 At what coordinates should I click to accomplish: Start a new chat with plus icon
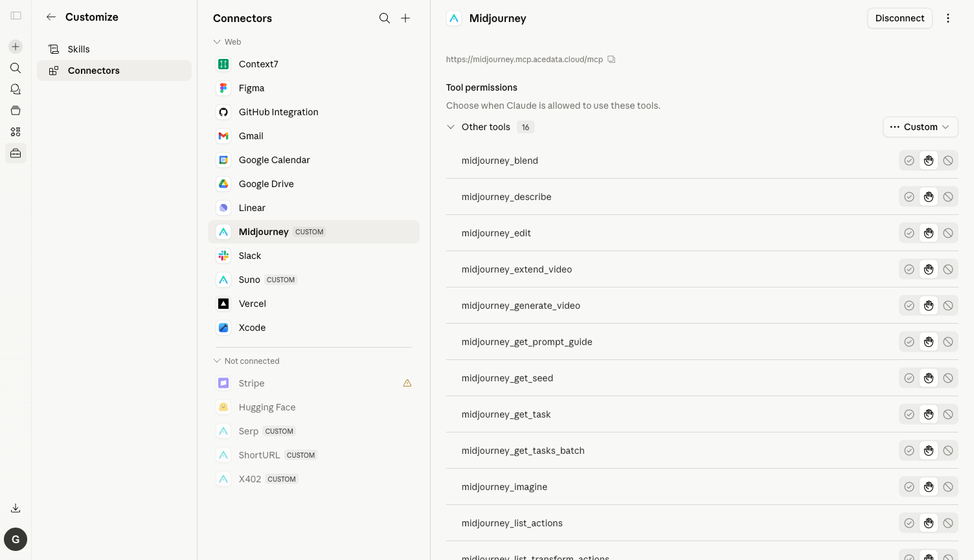click(x=16, y=47)
